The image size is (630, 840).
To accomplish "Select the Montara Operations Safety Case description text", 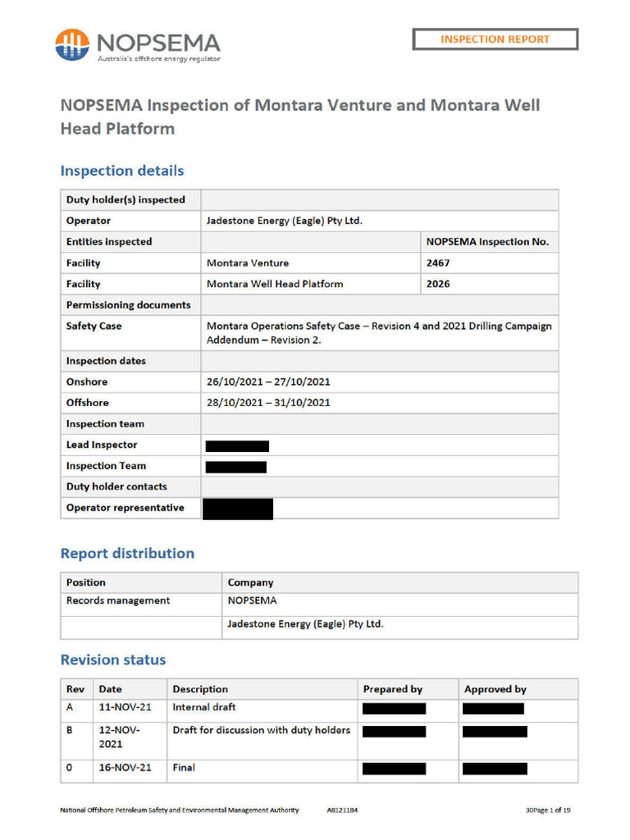I will click(379, 333).
